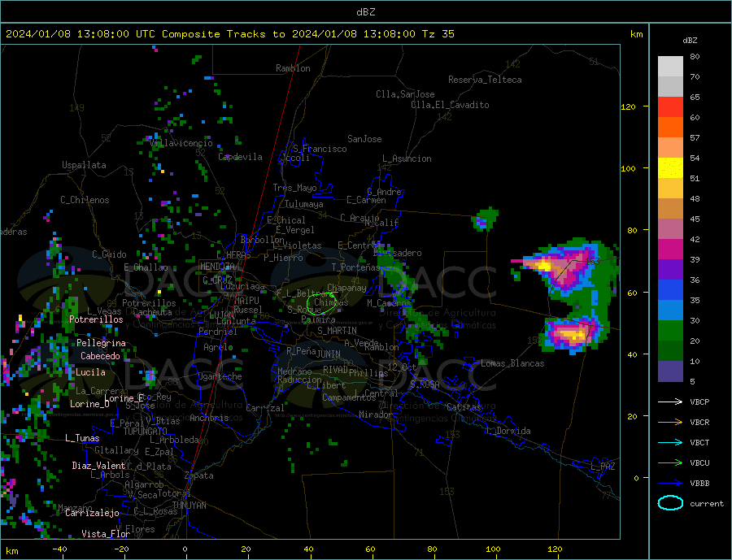
Task: Click the 120 km mark on vertical axis
Action: click(629, 106)
